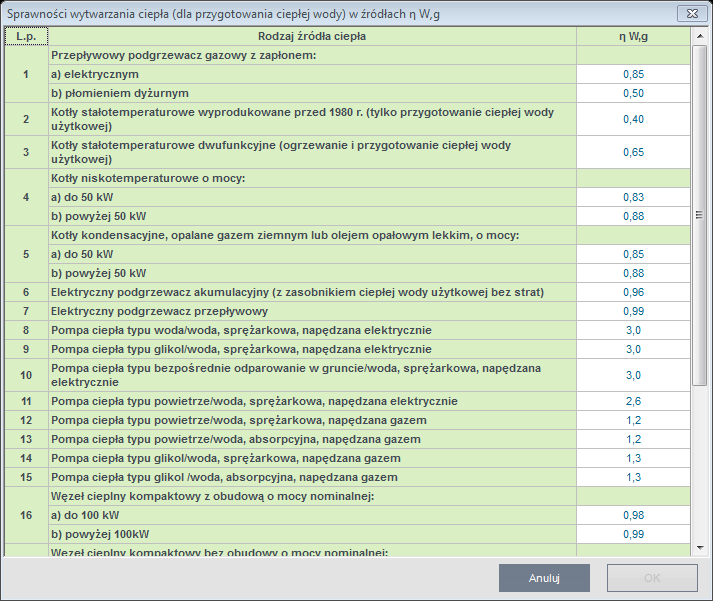Click the L.p. column header
This screenshot has height=601, width=713.
[x=26, y=36]
